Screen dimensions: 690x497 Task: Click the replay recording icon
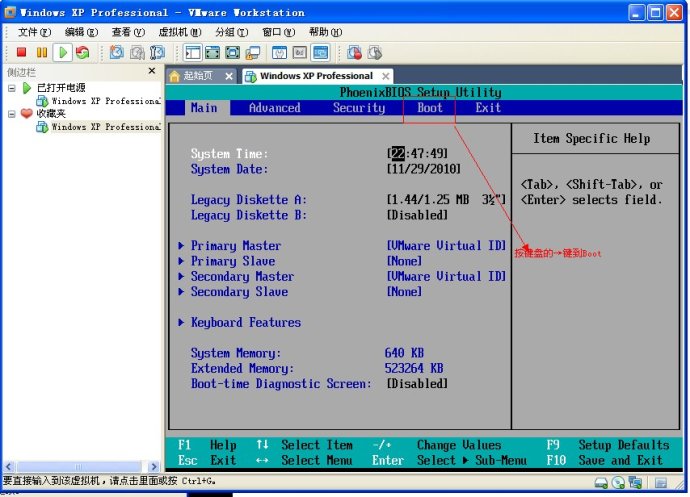point(374,52)
